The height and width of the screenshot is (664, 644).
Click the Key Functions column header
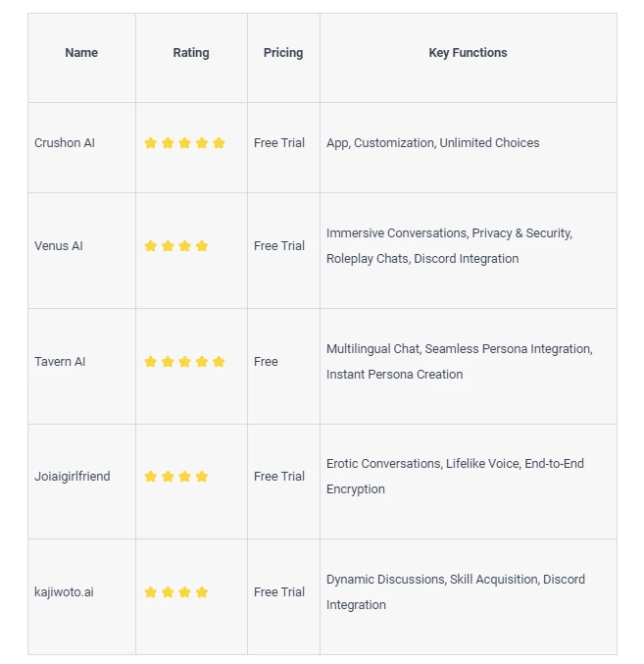(468, 53)
